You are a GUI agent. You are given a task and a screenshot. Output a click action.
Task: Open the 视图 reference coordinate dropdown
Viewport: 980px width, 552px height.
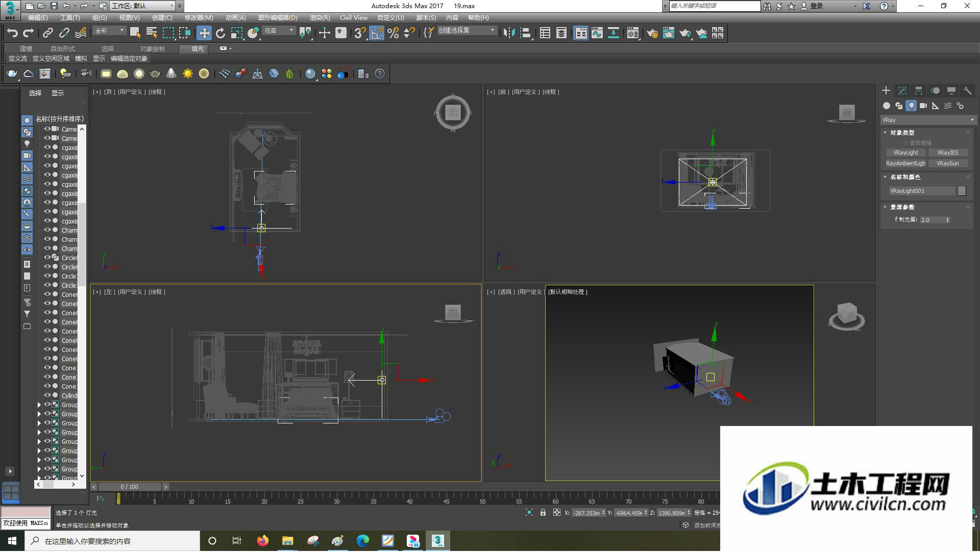(279, 31)
